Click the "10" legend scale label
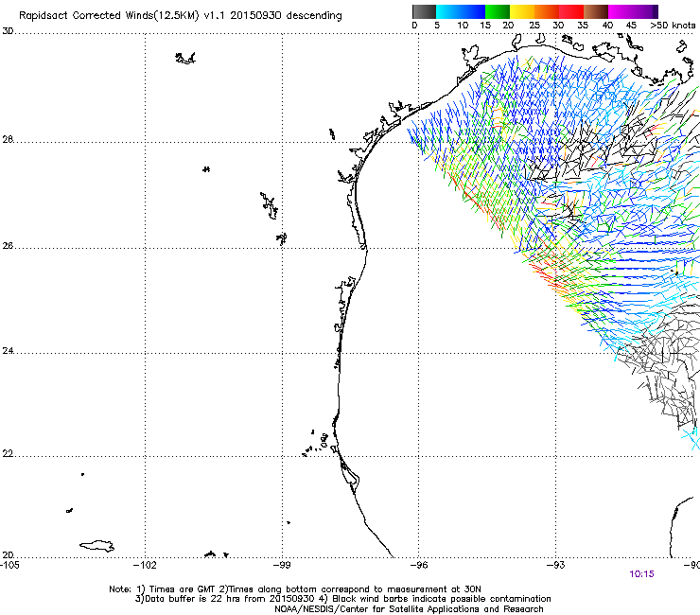The image size is (700, 615). (x=463, y=26)
